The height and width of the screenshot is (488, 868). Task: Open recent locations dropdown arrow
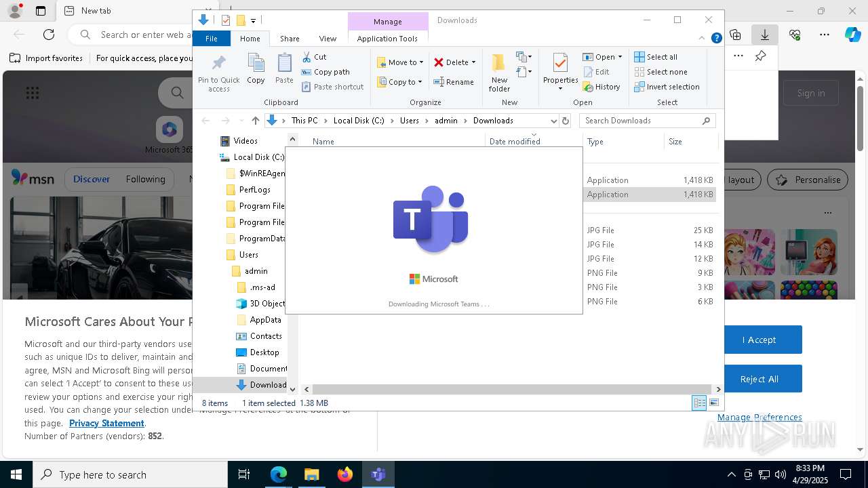241,121
